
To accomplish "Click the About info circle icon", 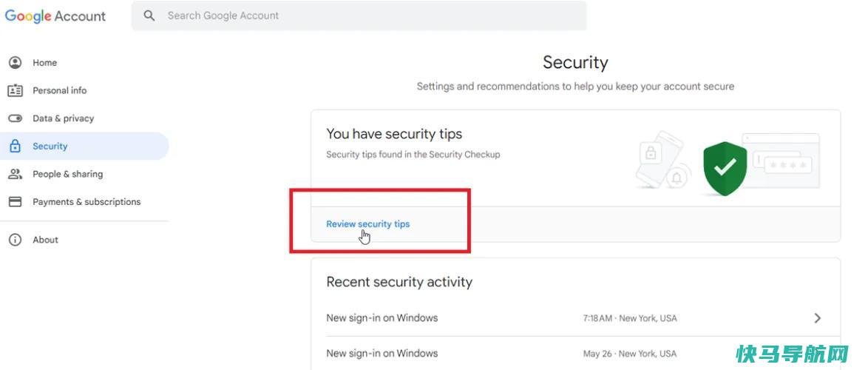I will (x=15, y=240).
